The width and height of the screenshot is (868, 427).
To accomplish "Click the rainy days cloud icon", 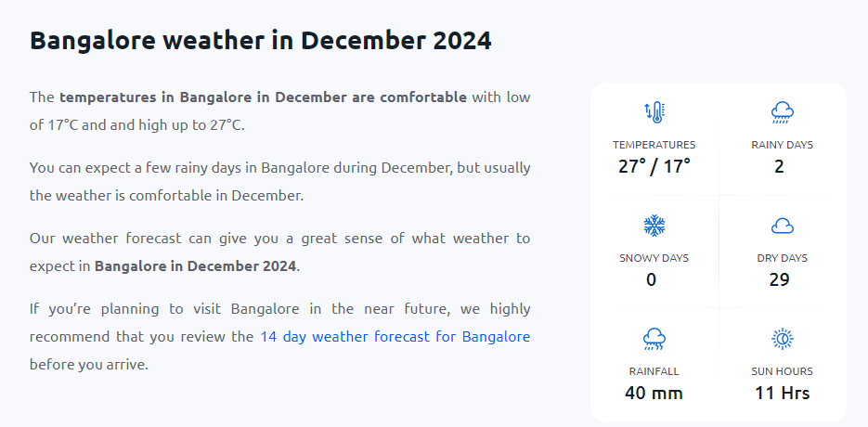I will coord(783,113).
